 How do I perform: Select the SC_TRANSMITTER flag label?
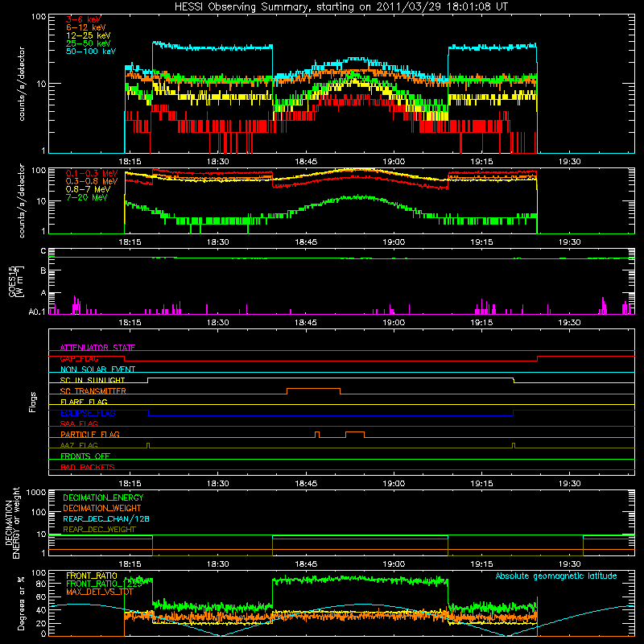pyautogui.click(x=93, y=390)
